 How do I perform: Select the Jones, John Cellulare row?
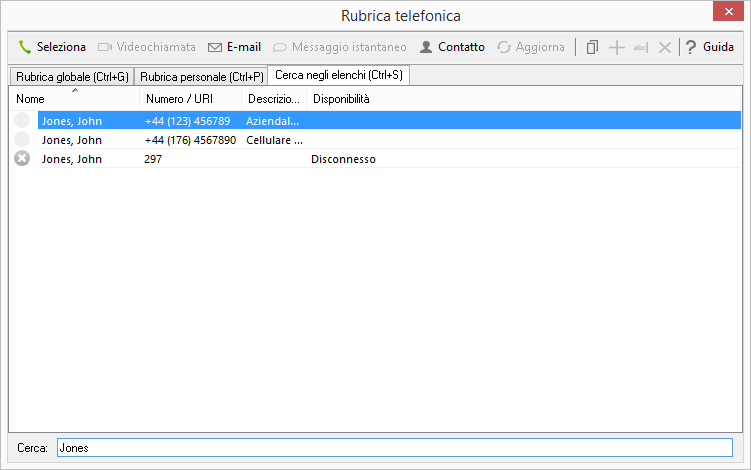click(x=72, y=140)
